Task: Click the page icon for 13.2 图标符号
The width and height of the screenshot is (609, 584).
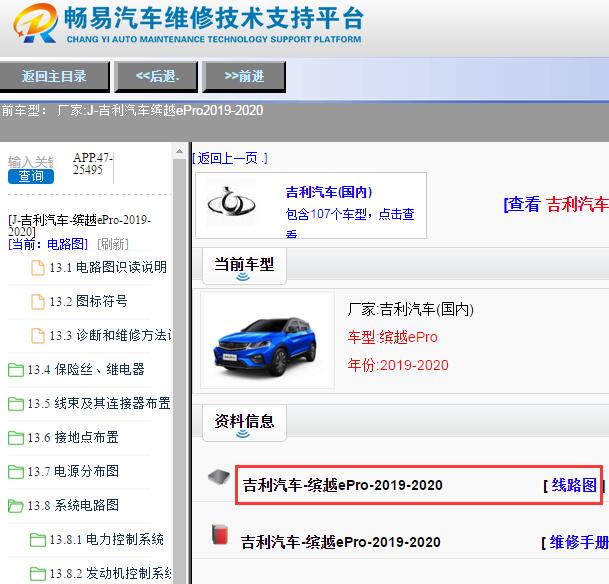Action: pyautogui.click(x=38, y=301)
